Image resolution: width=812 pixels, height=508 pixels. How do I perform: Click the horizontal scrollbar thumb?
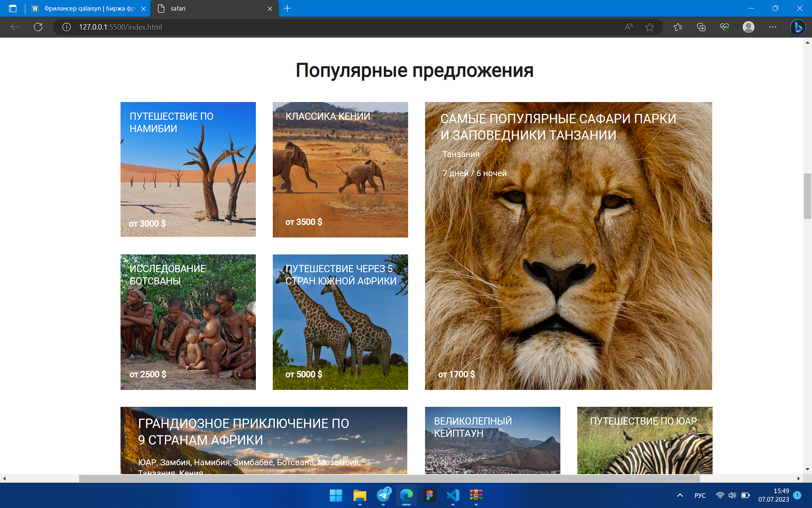click(x=389, y=478)
